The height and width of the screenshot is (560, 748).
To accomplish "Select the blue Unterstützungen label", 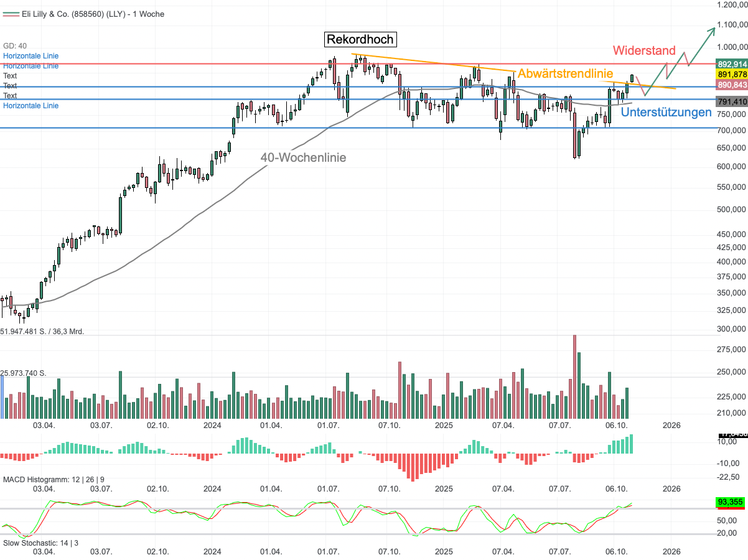I will click(x=666, y=112).
